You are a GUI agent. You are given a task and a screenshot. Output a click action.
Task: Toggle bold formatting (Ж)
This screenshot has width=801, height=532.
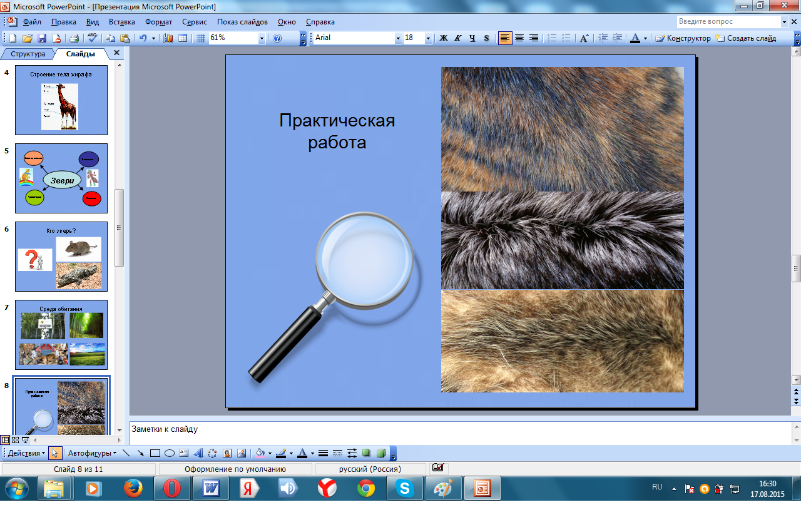pos(444,38)
